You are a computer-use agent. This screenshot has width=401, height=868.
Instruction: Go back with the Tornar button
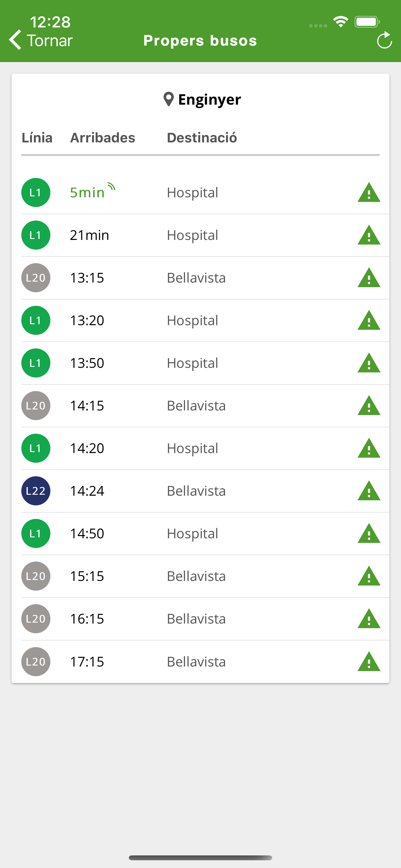pos(41,40)
